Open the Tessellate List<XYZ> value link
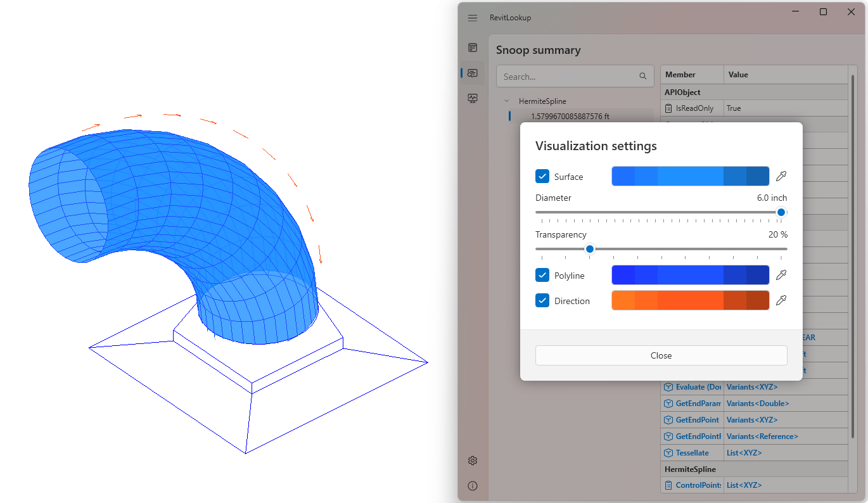Image resolution: width=868 pixels, height=503 pixels. [x=744, y=453]
